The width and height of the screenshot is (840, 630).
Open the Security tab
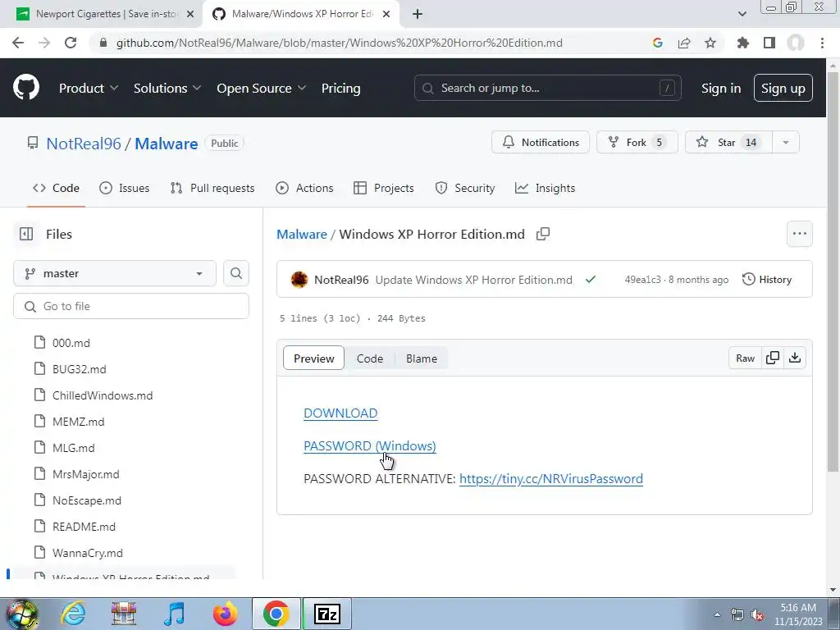(x=465, y=188)
